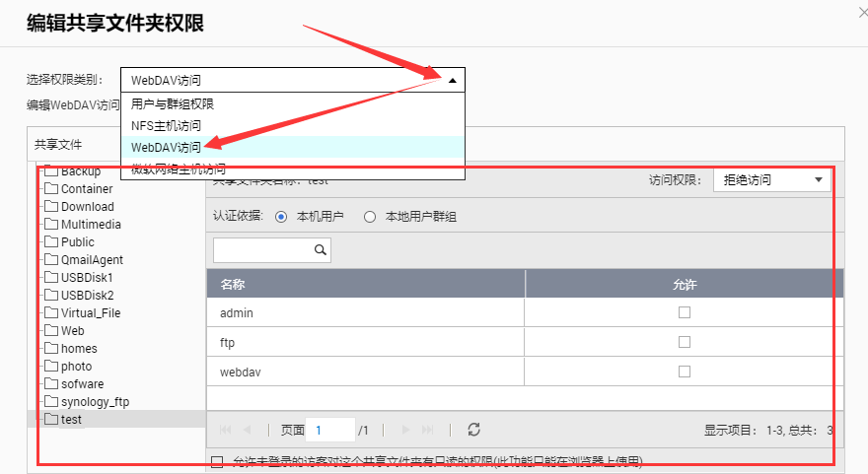
Task: Pick the USBDisk2 folder
Action: click(88, 296)
